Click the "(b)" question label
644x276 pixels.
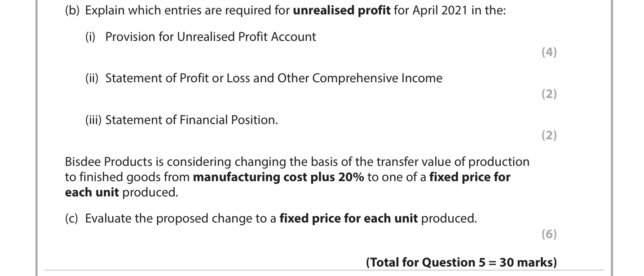72,11
